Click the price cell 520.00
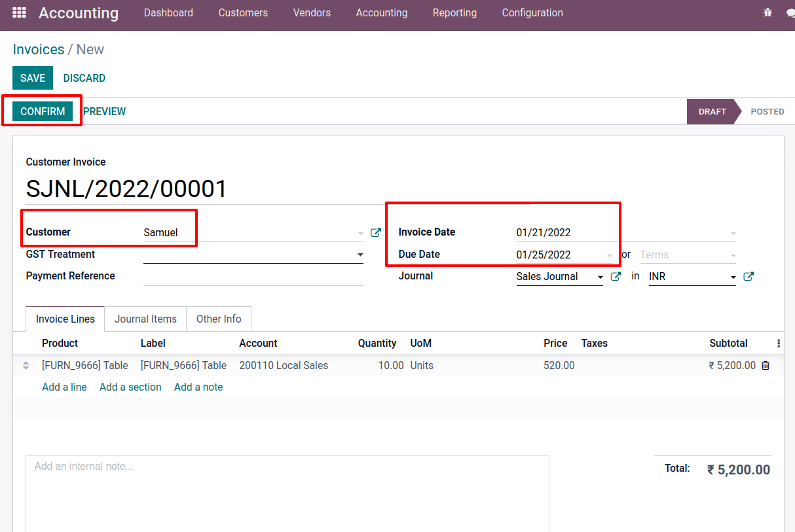The height and width of the screenshot is (532, 795). point(559,366)
